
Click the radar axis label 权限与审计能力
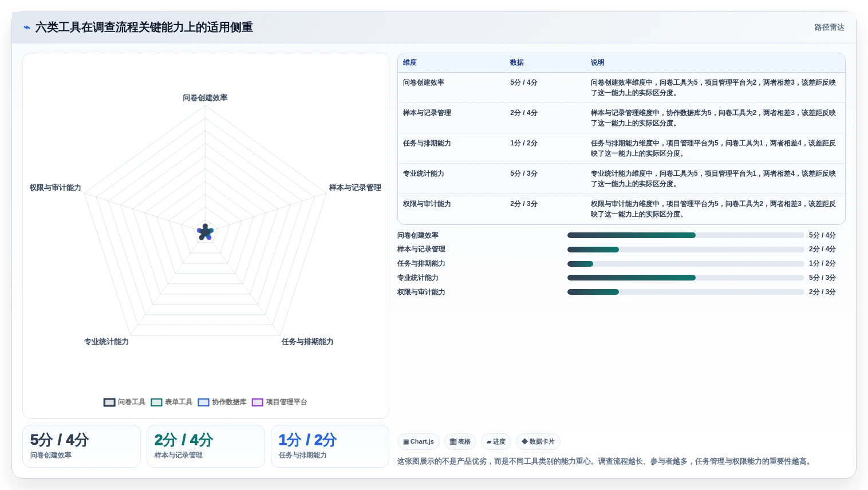point(56,188)
